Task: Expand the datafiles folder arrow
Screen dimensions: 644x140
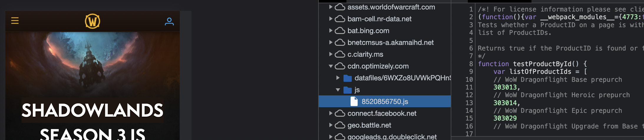Action: coord(338,78)
